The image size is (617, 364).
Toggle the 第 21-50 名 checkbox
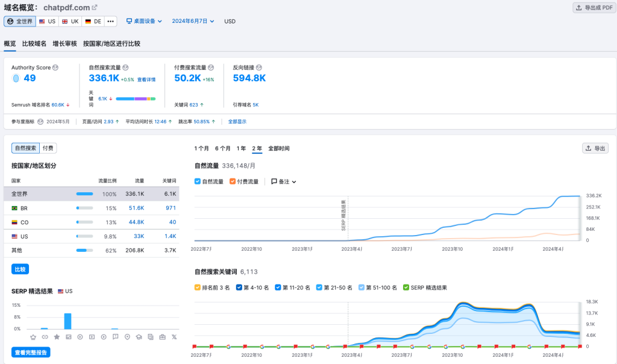pos(319,287)
